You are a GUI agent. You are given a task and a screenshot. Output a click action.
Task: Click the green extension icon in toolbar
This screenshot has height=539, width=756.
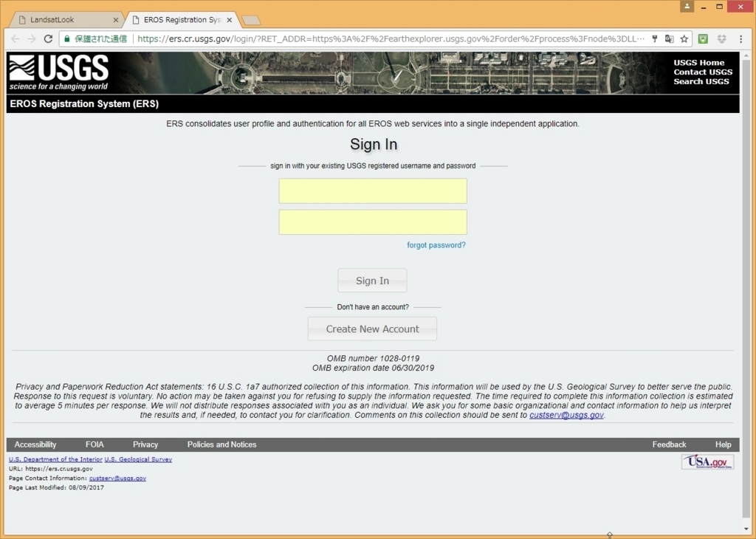click(703, 39)
